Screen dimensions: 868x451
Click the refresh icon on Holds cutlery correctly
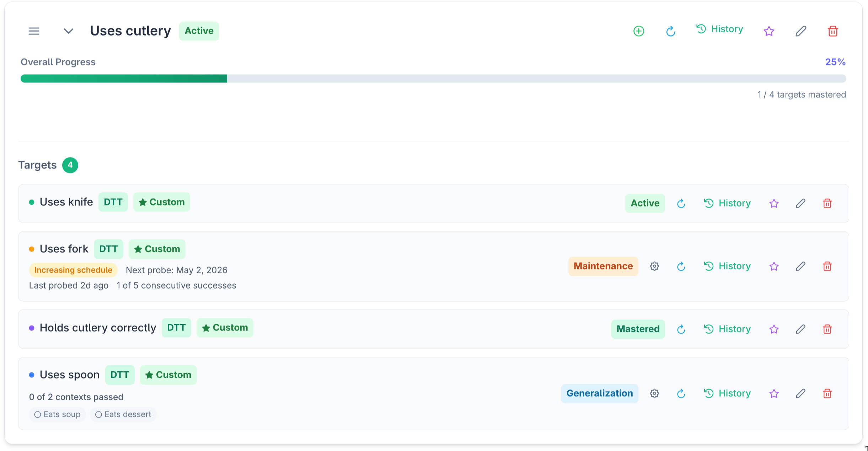coord(681,329)
